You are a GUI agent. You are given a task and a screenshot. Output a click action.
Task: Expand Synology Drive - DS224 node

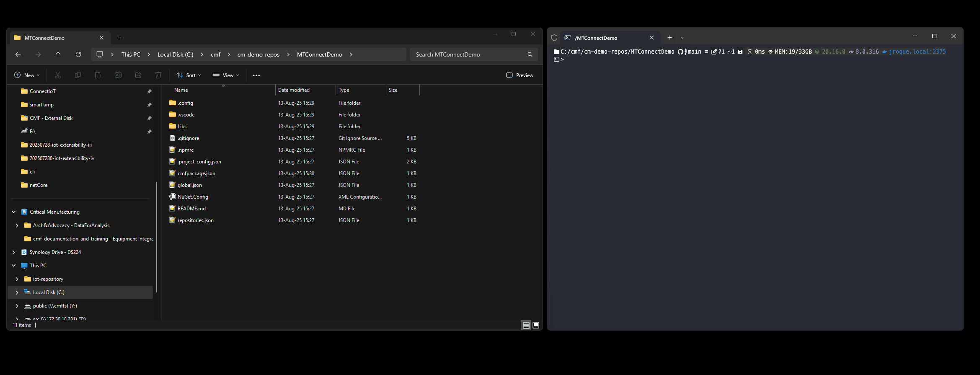[x=13, y=252]
